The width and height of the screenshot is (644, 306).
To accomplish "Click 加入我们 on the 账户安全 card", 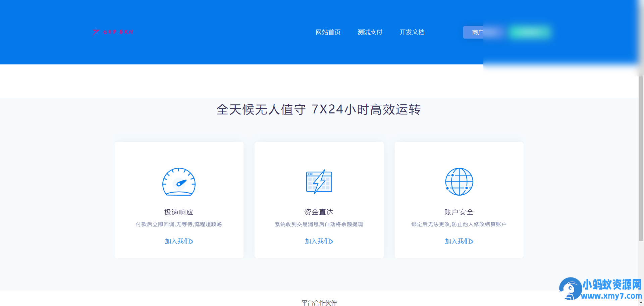I will 457,241.
